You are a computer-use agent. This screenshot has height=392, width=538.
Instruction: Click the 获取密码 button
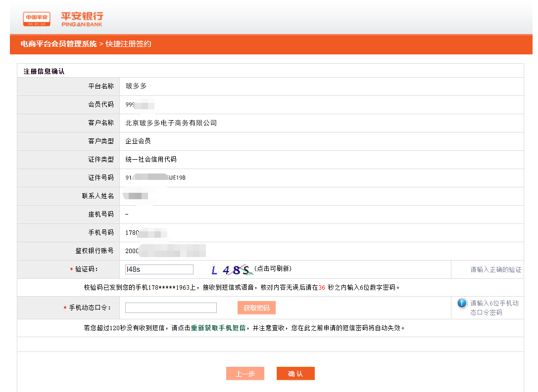pyautogui.click(x=256, y=307)
